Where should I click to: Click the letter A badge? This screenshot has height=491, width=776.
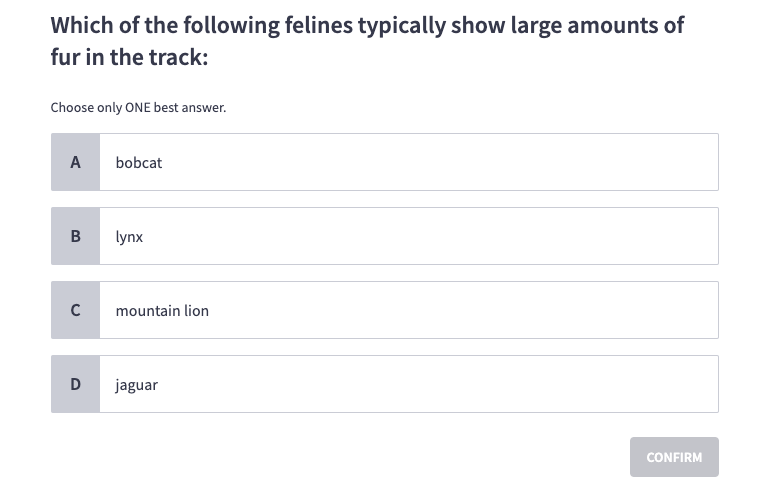75,162
